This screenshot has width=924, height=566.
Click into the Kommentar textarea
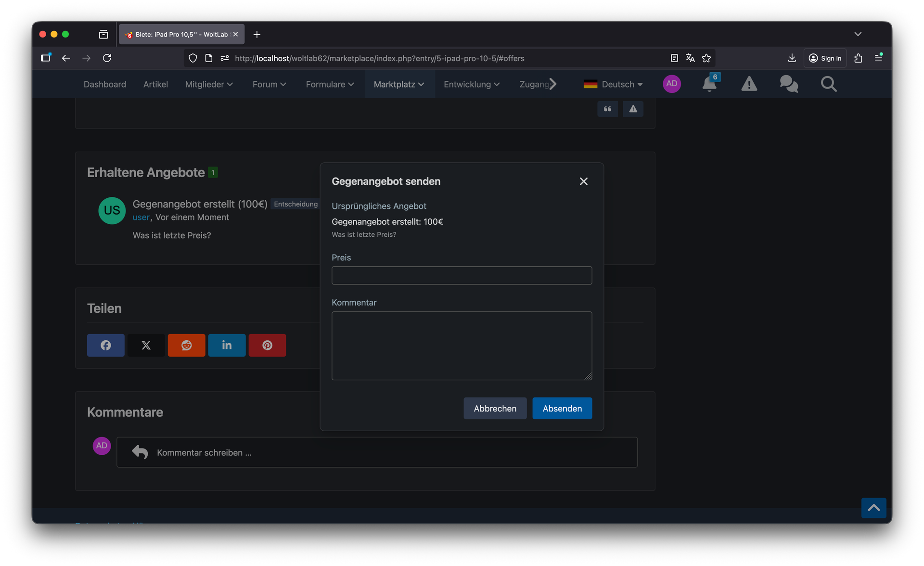click(x=461, y=345)
